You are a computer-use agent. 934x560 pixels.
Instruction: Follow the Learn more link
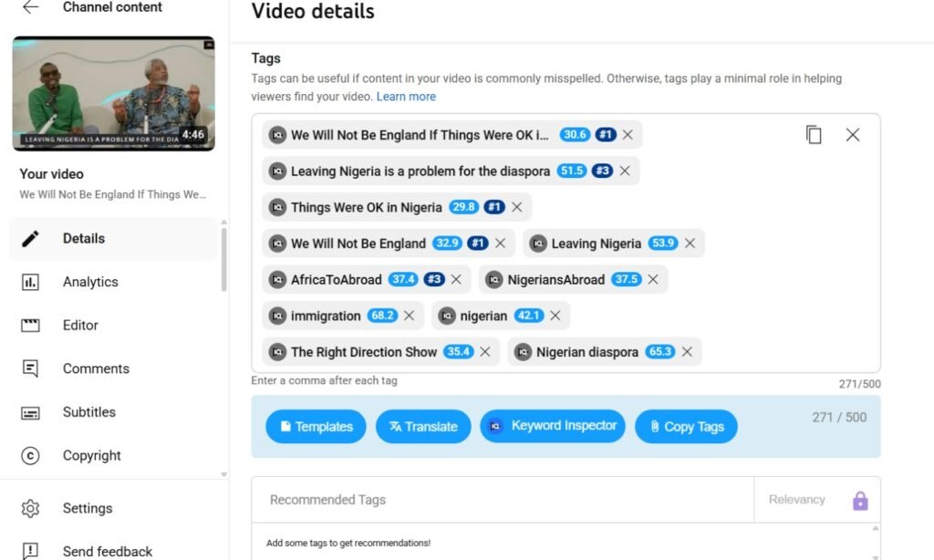(x=406, y=97)
